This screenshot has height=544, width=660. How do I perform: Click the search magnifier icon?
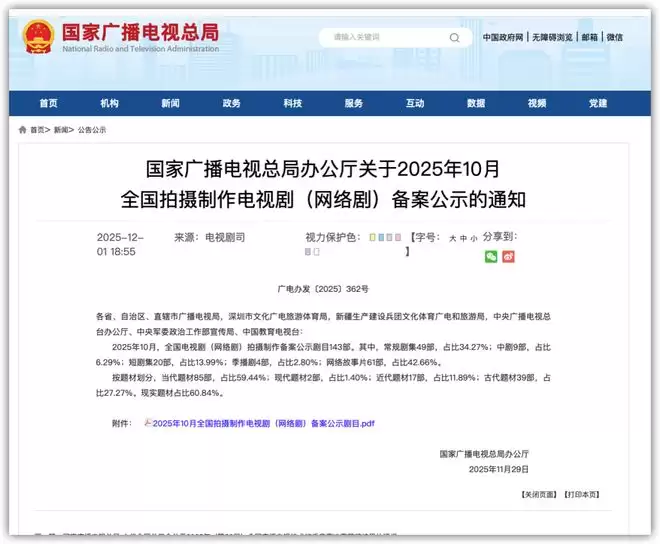(455, 38)
